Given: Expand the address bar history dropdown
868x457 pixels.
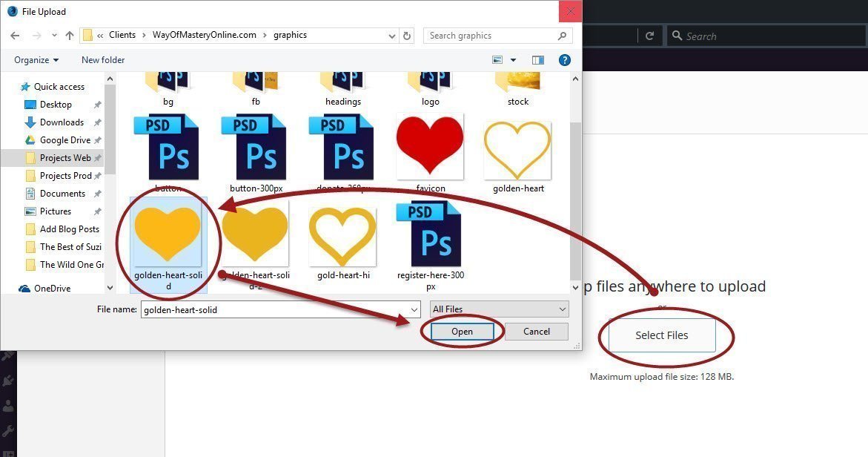Looking at the screenshot, I should [391, 35].
